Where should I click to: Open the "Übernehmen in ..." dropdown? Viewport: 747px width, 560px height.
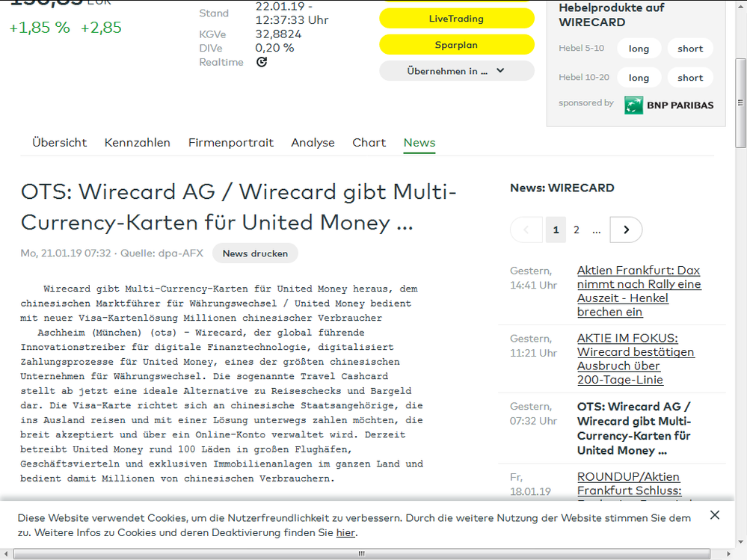point(457,71)
